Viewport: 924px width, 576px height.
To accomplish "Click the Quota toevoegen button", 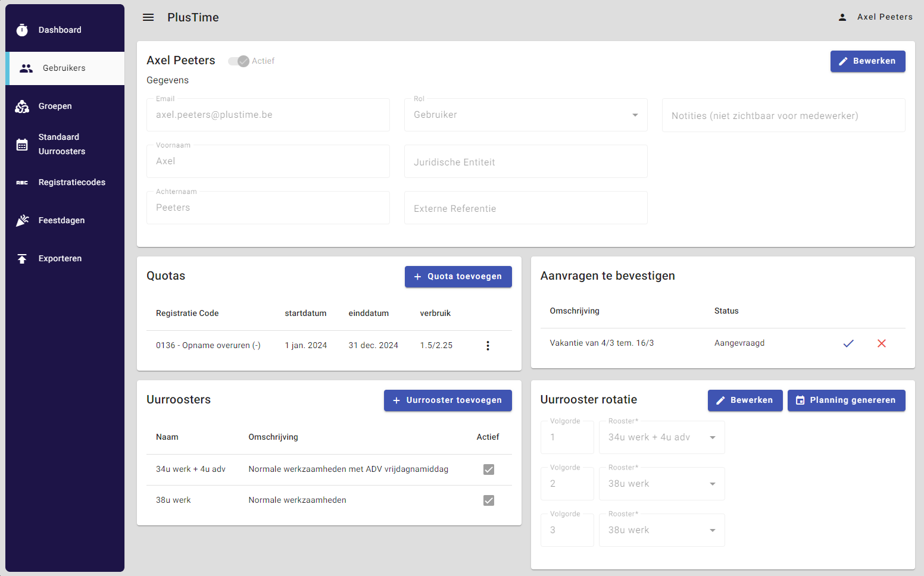I will point(458,277).
